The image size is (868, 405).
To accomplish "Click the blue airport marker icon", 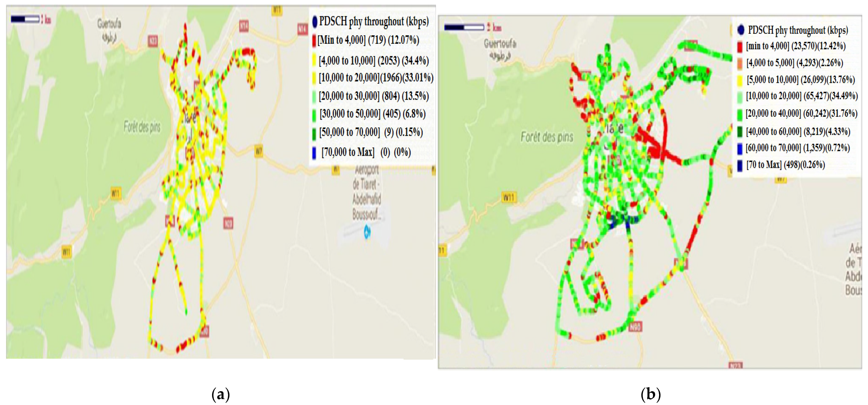I will pyautogui.click(x=367, y=232).
